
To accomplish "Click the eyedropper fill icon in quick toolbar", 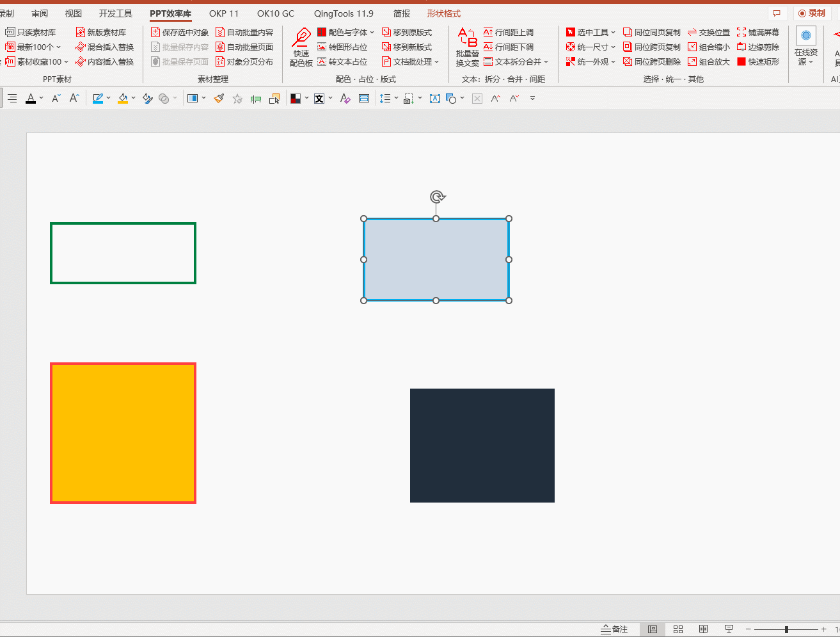I will coord(148,98).
